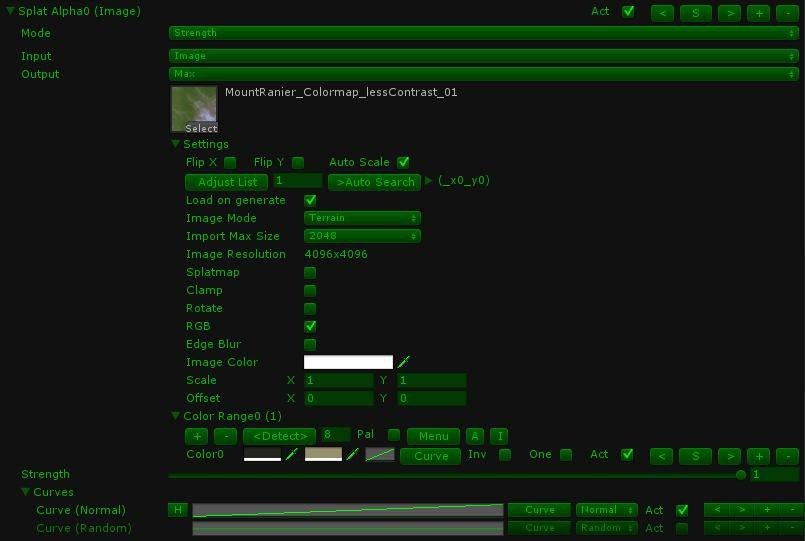The width and height of the screenshot is (805, 541).
Task: Click the - button in Splat Alpha0 header
Action: [x=787, y=13]
